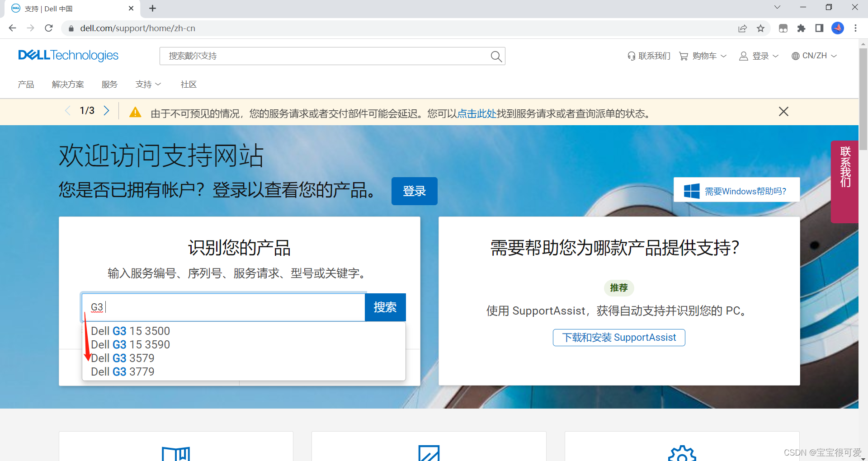
Task: Open the 登录 account dropdown in header
Action: tap(759, 56)
